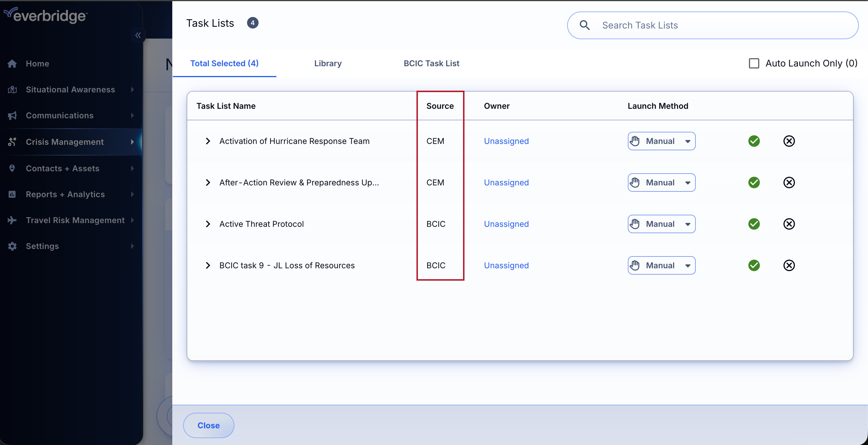Collapse the sidebar with the double-chevron icon
Viewport: 868px width, 445px height.
tap(138, 35)
